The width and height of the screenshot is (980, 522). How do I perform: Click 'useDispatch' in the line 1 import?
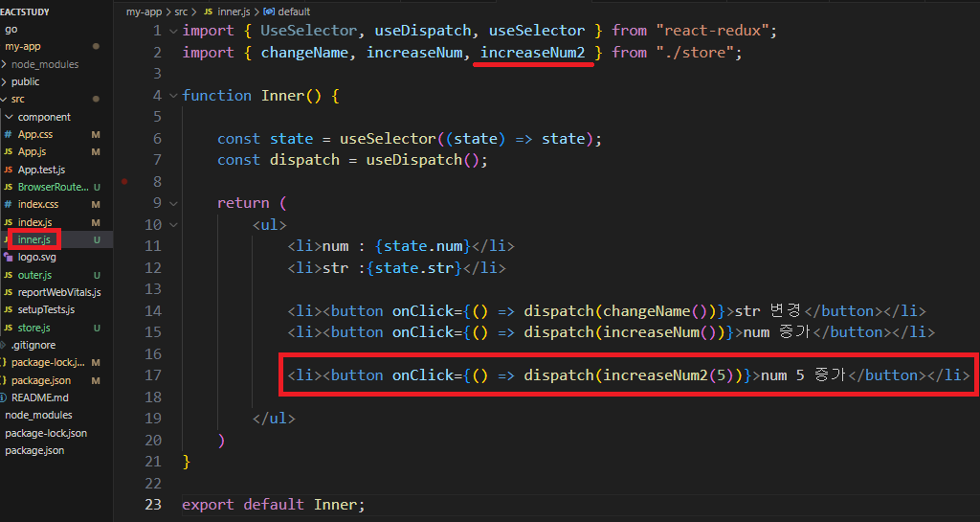point(422,31)
